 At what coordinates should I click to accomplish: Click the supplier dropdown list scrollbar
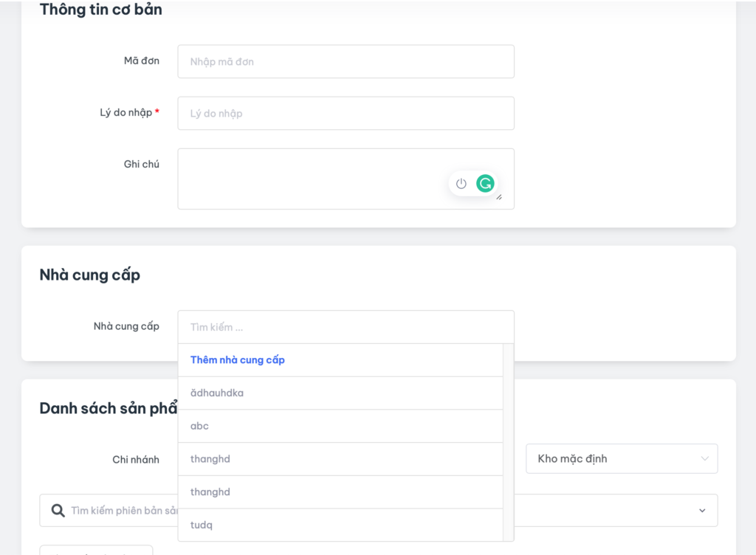pyautogui.click(x=508, y=443)
